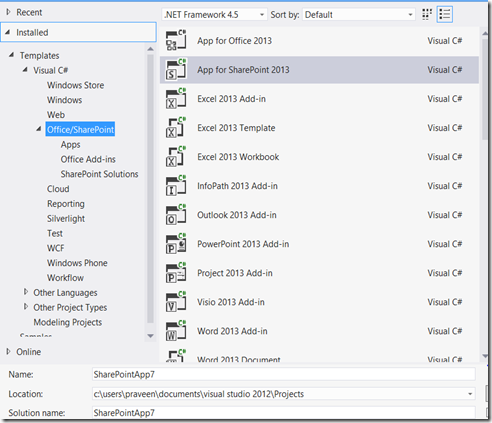492x423 pixels.
Task: Click the App for SharePoint 2013 template icon
Action: point(176,69)
